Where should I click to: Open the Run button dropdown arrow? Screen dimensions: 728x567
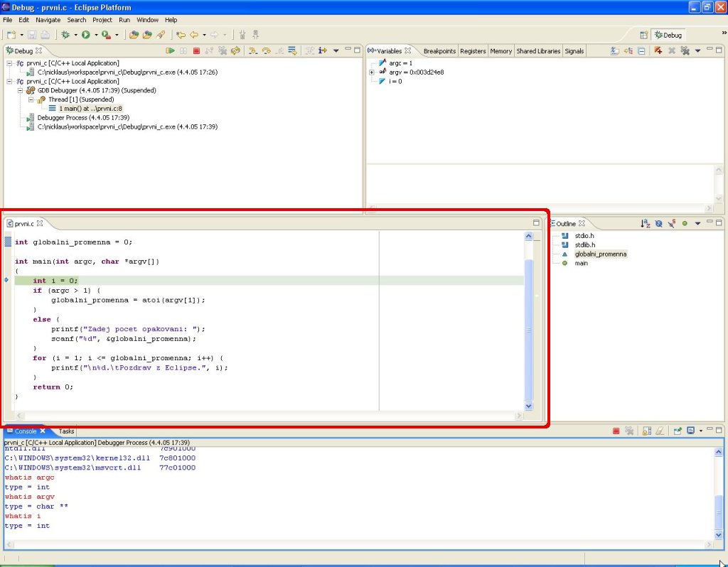tap(95, 34)
